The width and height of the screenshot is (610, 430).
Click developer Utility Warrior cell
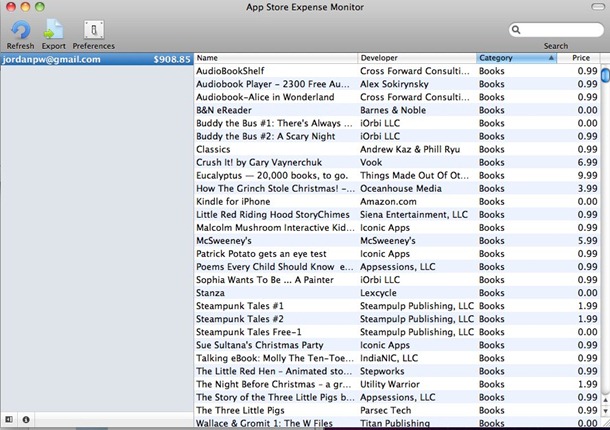(x=390, y=384)
